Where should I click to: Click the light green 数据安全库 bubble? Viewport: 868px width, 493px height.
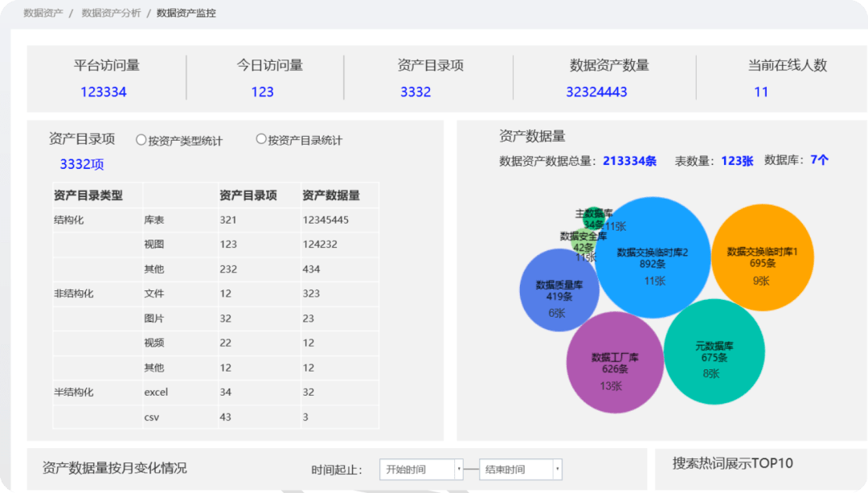click(580, 240)
